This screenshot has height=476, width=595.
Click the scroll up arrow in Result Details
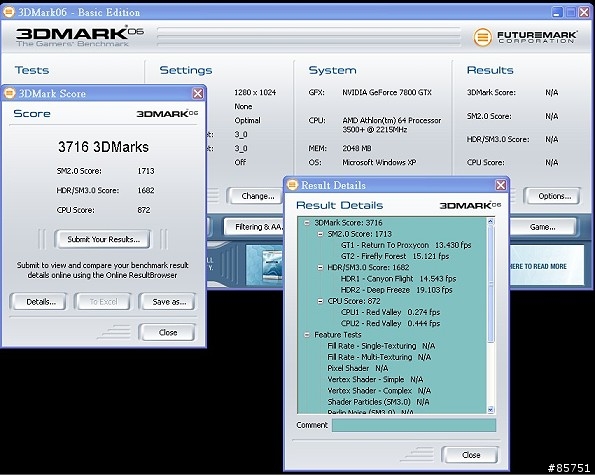click(x=491, y=221)
